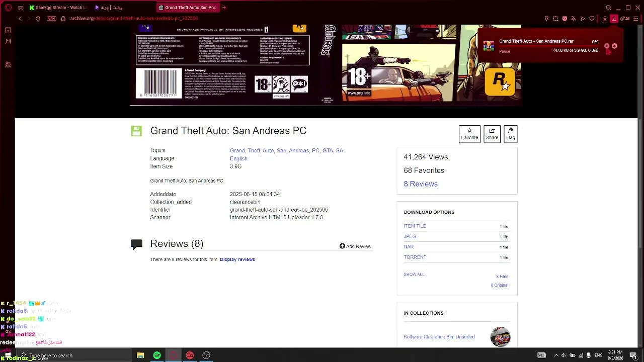Image resolution: width=644 pixels, height=362 pixels.
Task: Open Software Clearance Bin: Unsorted collection
Action: pyautogui.click(x=439, y=337)
